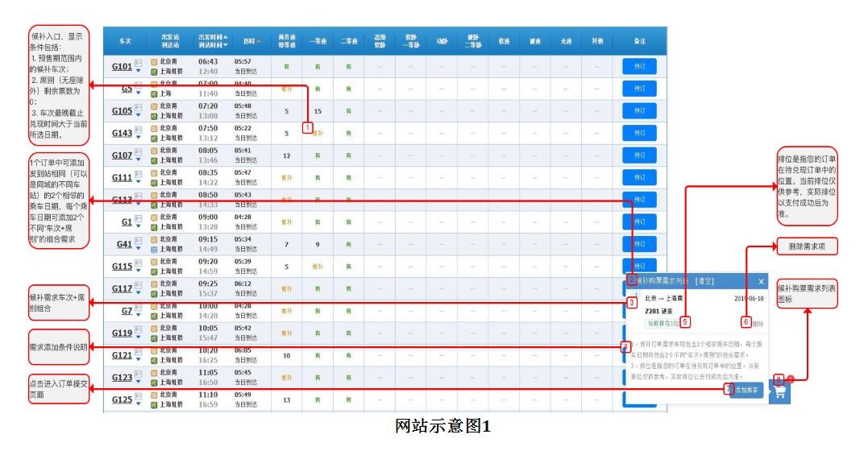The image size is (868, 451).
Task: Open train G41 number link
Action: 125,244
